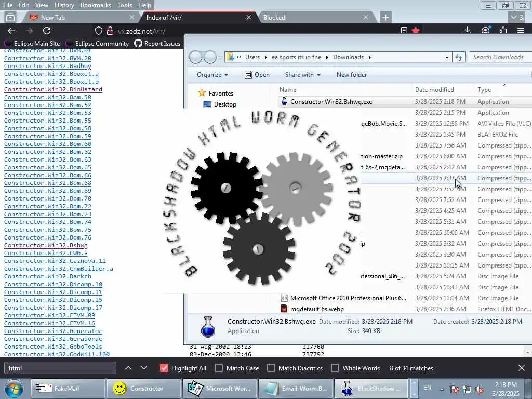Switch to Constructor smiley taskbar button

click(144, 389)
